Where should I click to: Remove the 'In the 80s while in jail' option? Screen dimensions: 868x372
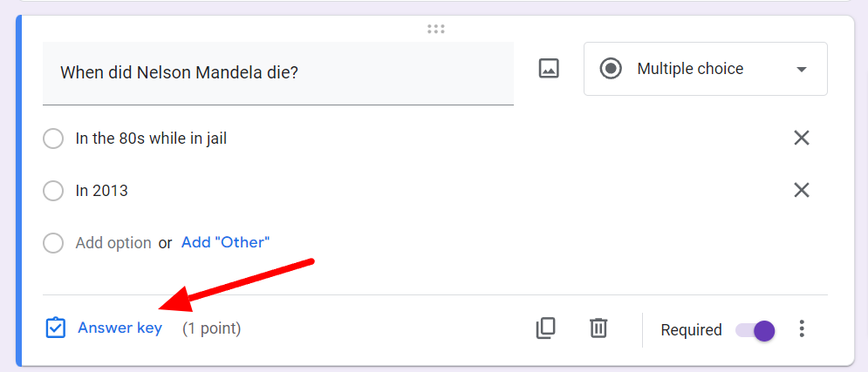click(x=802, y=138)
